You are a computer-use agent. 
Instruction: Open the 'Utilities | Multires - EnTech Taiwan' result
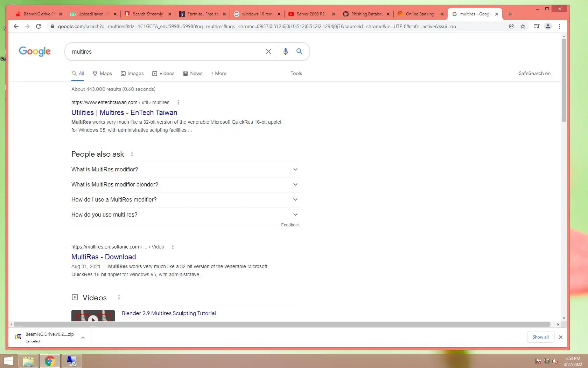coord(124,113)
